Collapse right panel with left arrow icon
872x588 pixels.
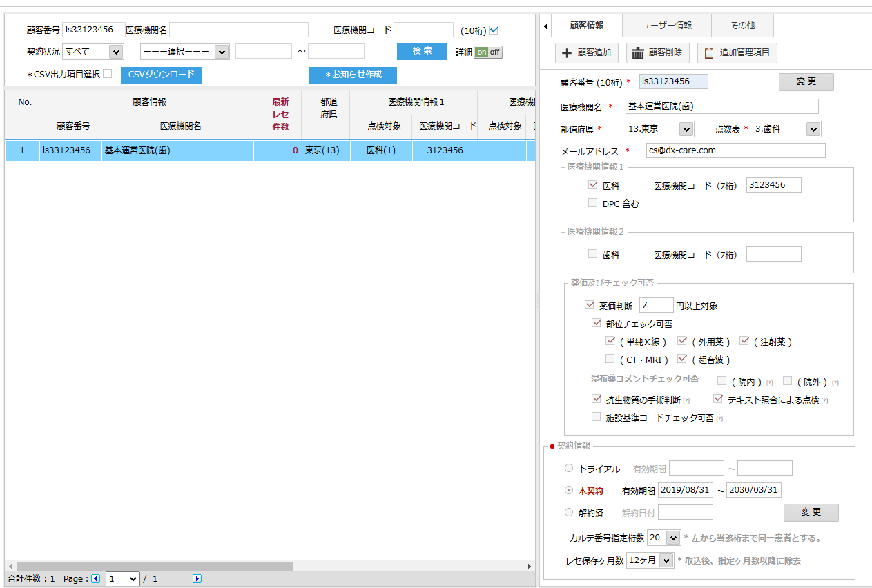coord(546,26)
